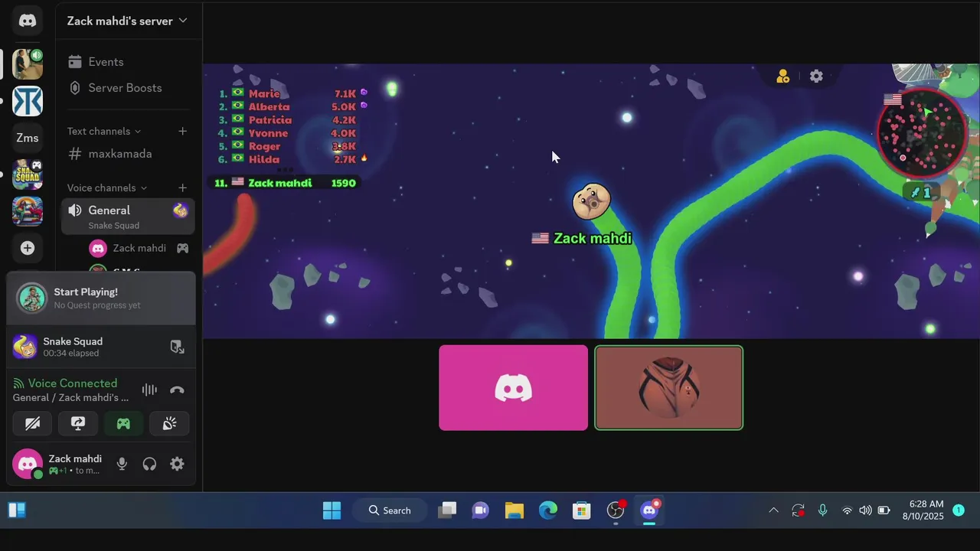Mute the microphone in user panel
Image resolution: width=980 pixels, height=551 pixels.
click(122, 464)
